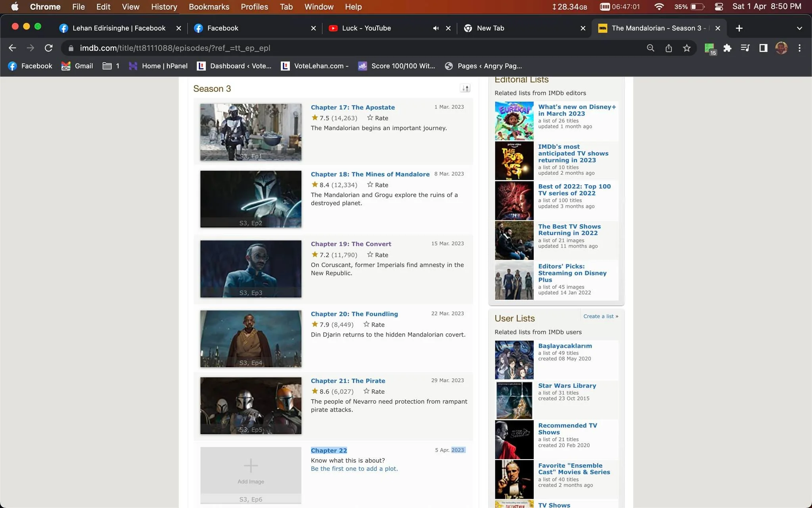
Task: Mute the Luck - YouTube tab audio
Action: (436, 28)
